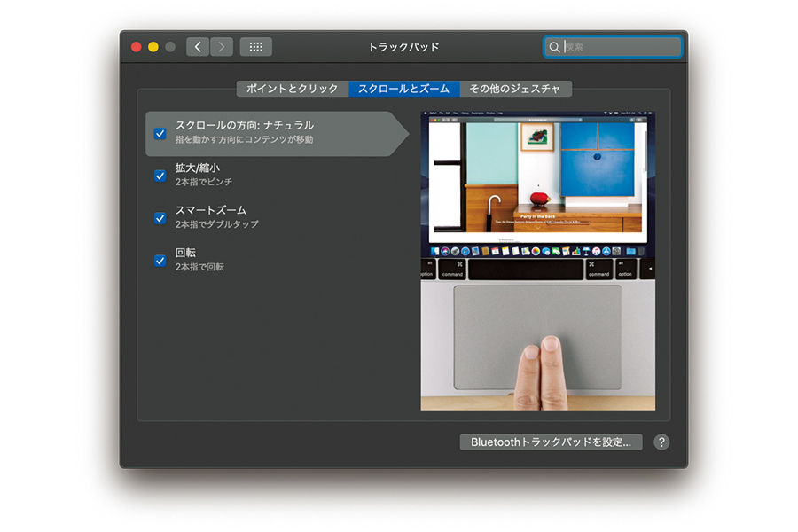Click the magnifying glass search icon
This screenshot has height=532, width=798.
tap(555, 47)
